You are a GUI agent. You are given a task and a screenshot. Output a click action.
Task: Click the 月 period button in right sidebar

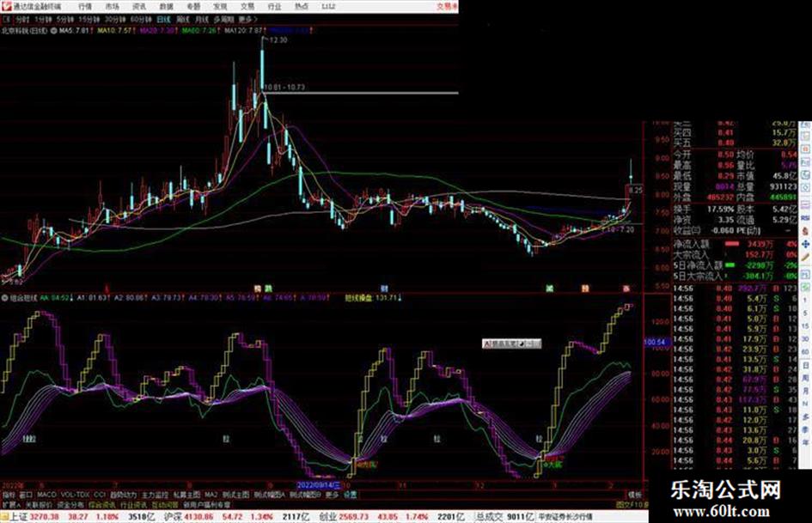tap(805, 391)
